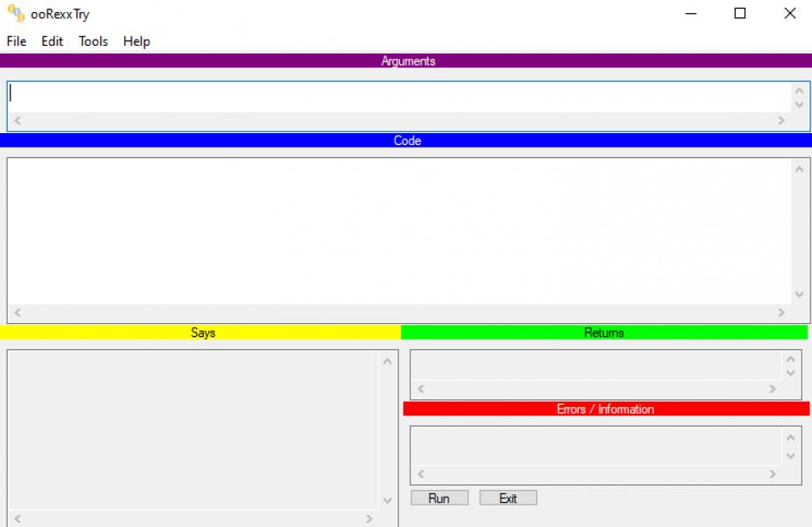Click the blue Code header label

coord(407,141)
